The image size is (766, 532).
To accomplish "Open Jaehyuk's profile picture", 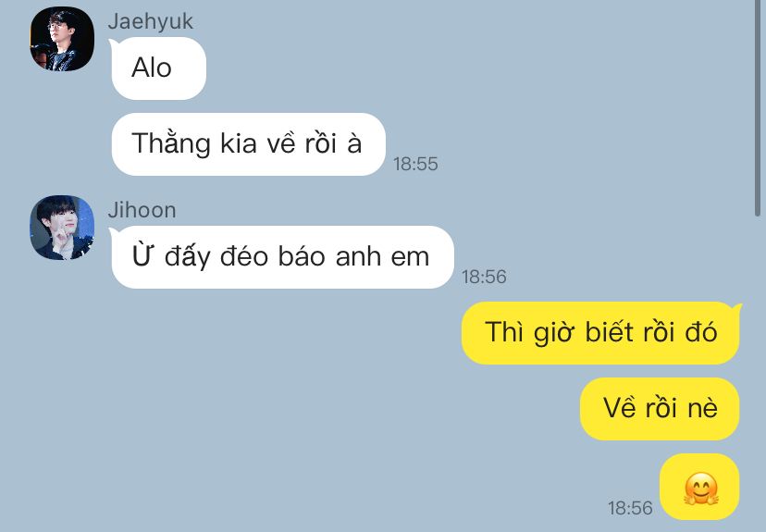I will click(x=62, y=39).
